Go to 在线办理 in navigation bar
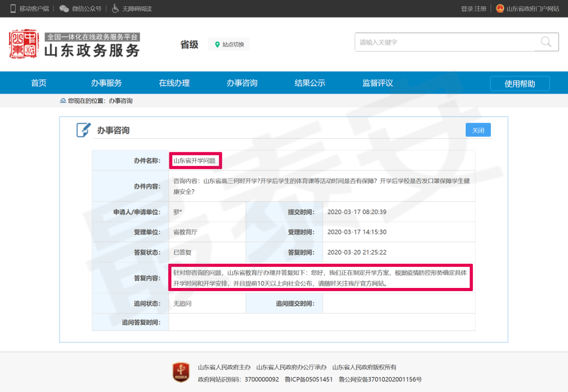The height and width of the screenshot is (392, 568). click(174, 83)
